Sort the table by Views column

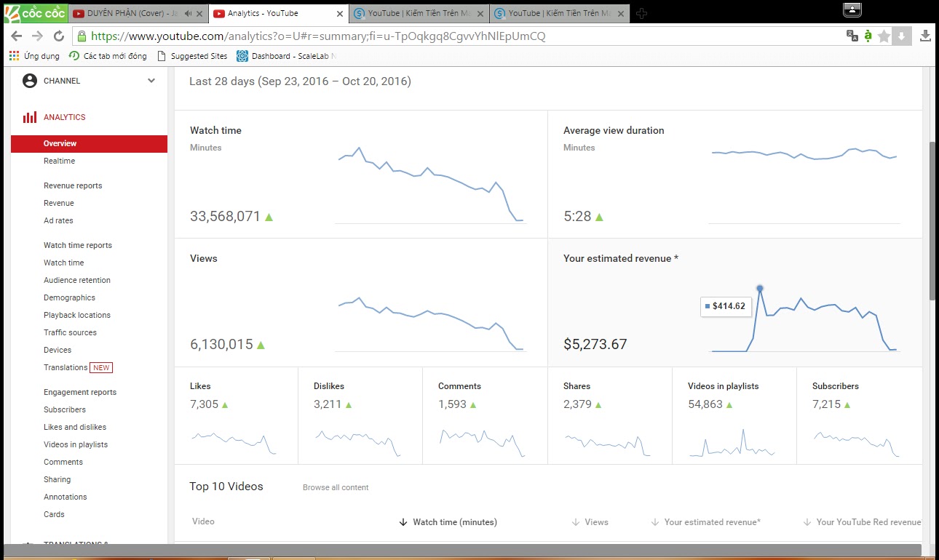(x=590, y=522)
